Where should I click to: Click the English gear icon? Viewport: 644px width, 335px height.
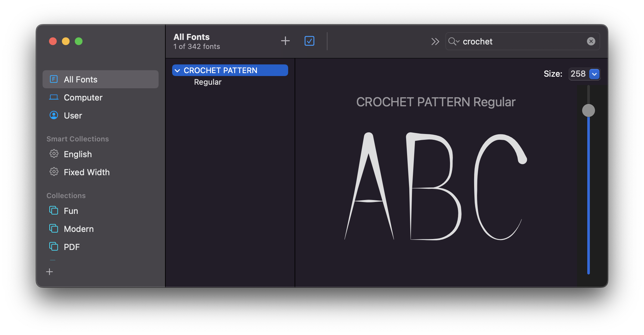[54, 154]
